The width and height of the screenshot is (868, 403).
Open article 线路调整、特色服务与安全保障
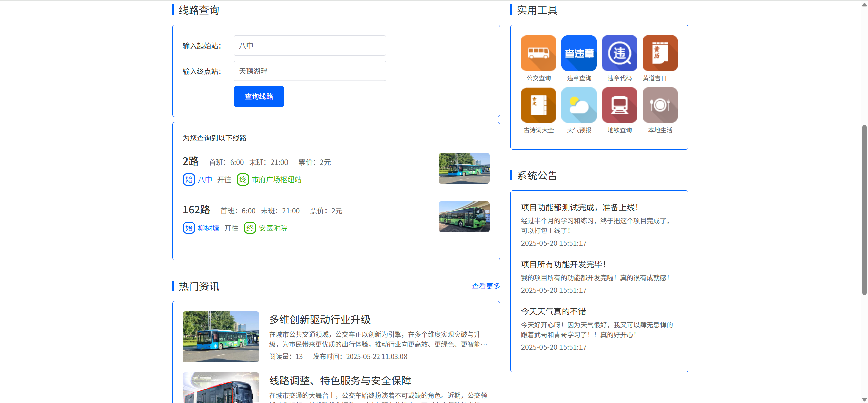pyautogui.click(x=340, y=380)
